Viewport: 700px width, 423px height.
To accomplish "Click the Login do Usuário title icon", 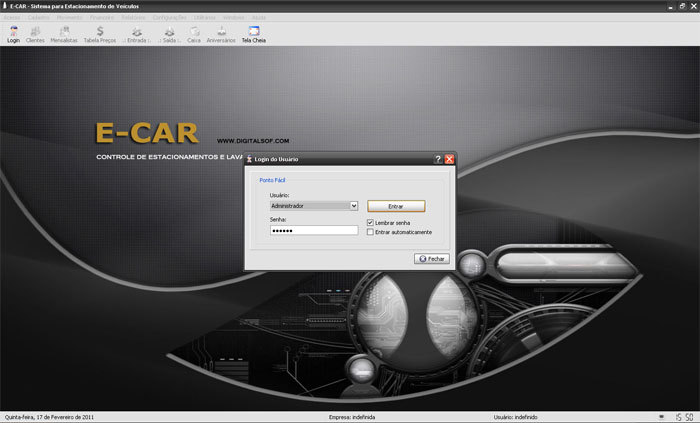I will click(249, 159).
